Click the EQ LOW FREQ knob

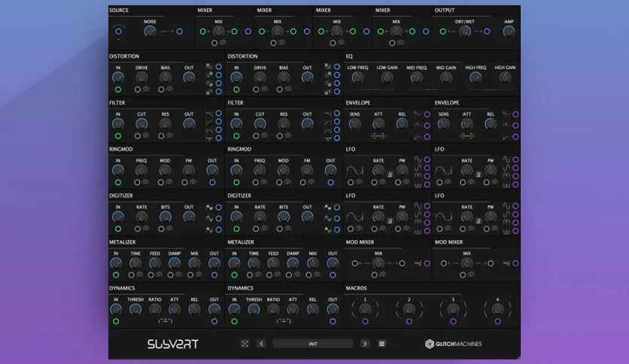point(357,77)
